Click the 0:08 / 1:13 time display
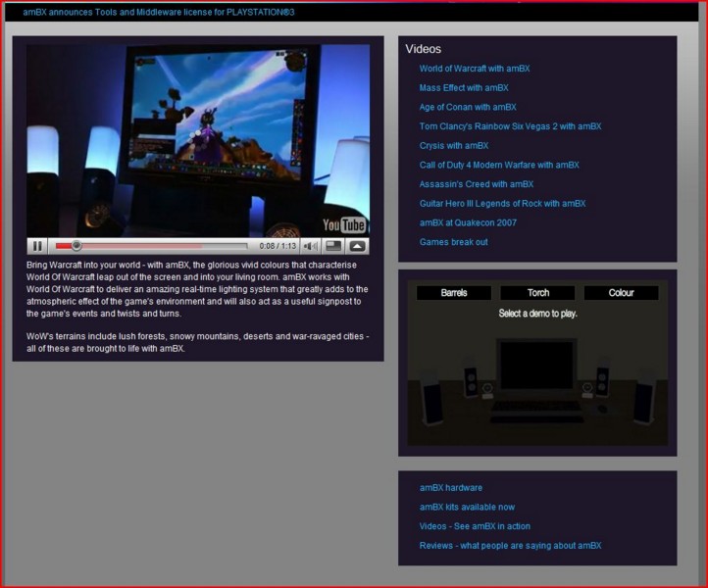Viewport: 708px width, 588px height. pos(278,246)
